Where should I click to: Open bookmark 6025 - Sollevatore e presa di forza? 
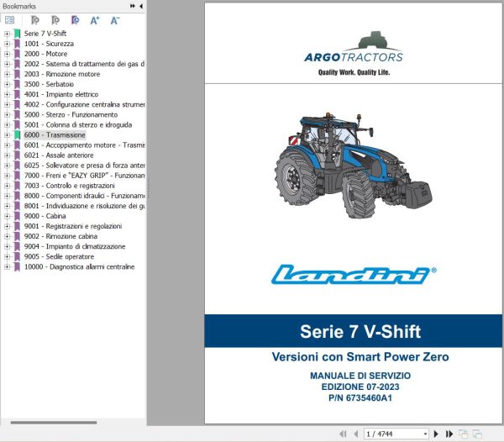(x=84, y=166)
